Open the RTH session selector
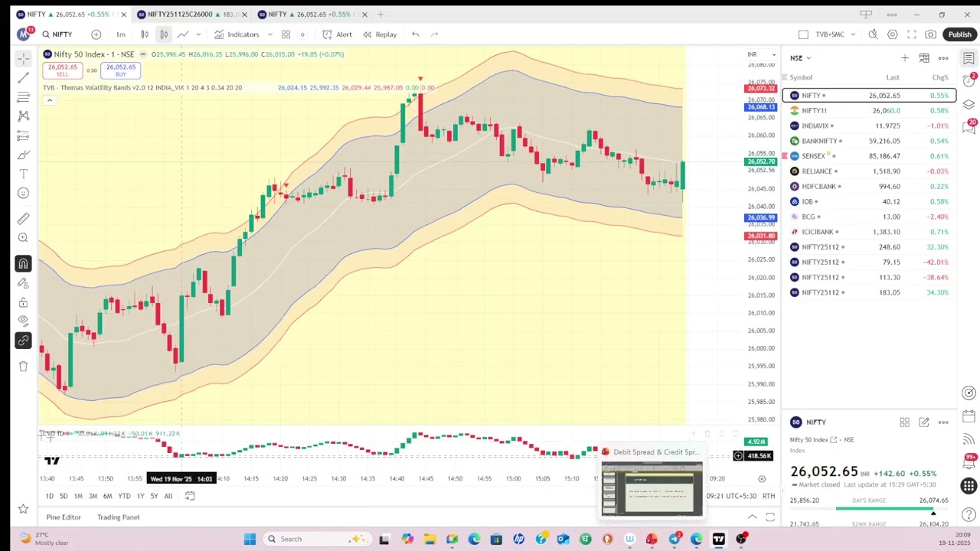This screenshot has height=551, width=980. point(768,496)
